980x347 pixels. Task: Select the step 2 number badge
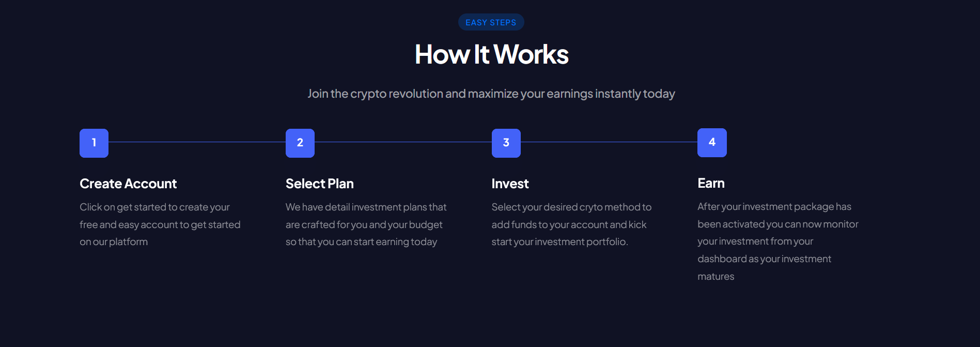[x=300, y=143]
